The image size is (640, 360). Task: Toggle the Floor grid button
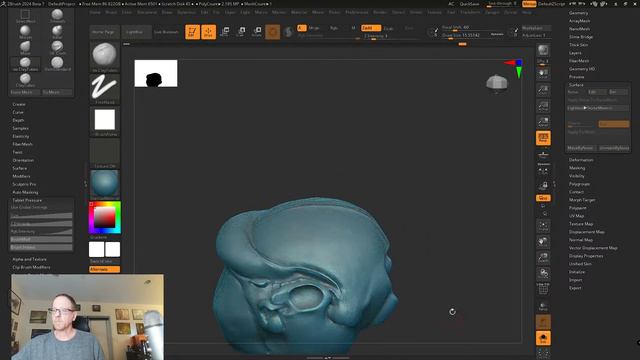543,156
